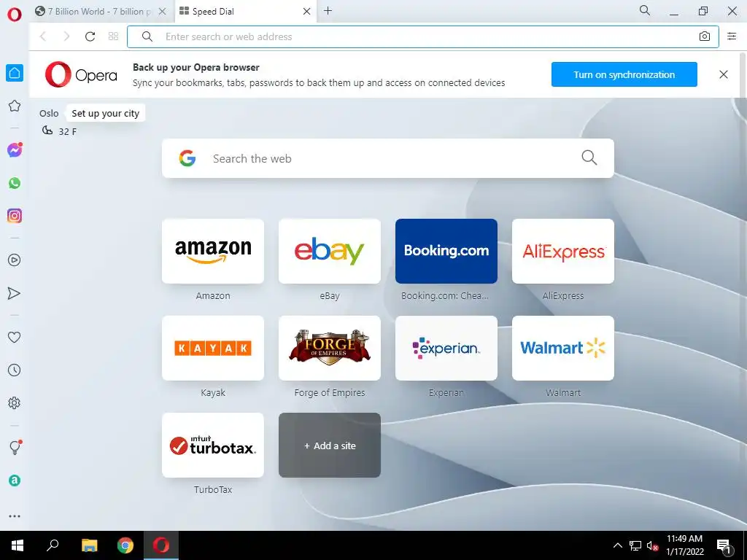Open WhatsApp from the sidebar

15,183
